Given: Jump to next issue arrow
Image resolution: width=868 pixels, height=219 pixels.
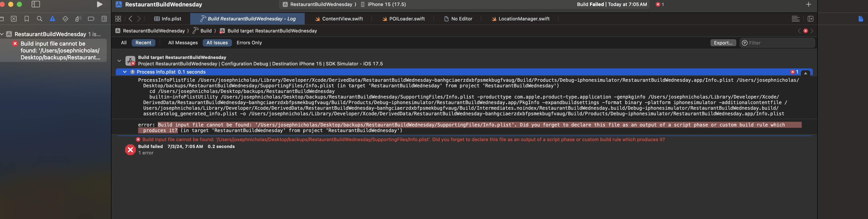Looking at the screenshot, I should pos(812,31).
